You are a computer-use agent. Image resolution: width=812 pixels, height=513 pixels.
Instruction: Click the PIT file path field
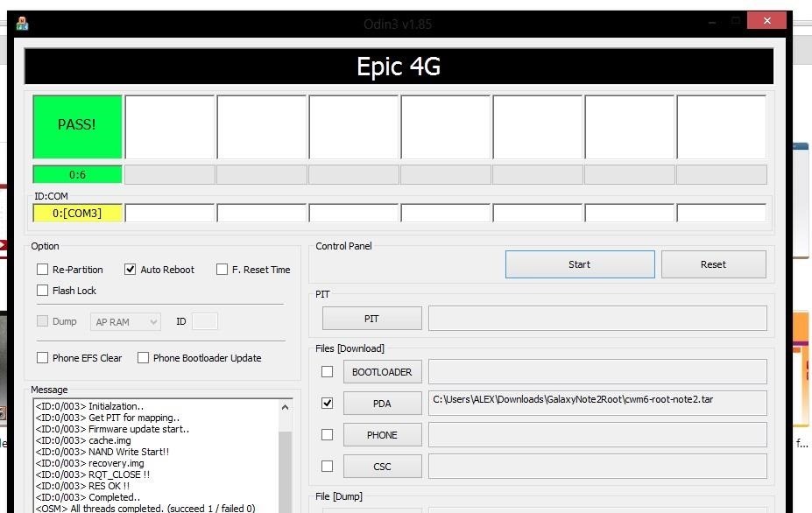click(597, 319)
